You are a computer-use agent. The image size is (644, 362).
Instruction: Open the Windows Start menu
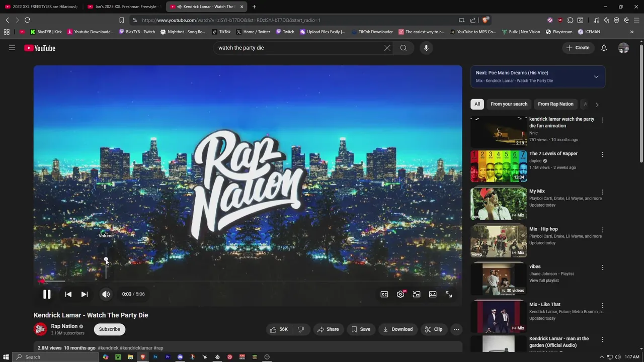pos(6,357)
